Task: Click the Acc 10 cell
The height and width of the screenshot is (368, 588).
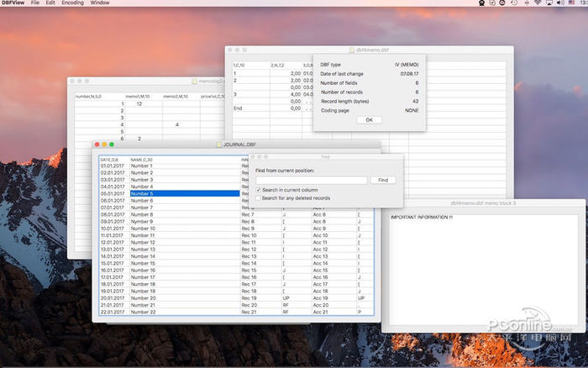Action: (334, 235)
